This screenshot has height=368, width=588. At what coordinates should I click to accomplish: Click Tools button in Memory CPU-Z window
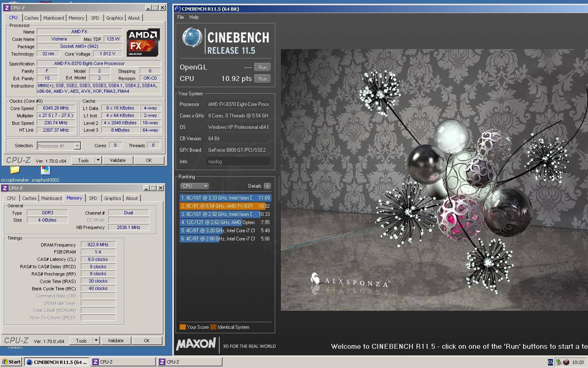coord(81,341)
